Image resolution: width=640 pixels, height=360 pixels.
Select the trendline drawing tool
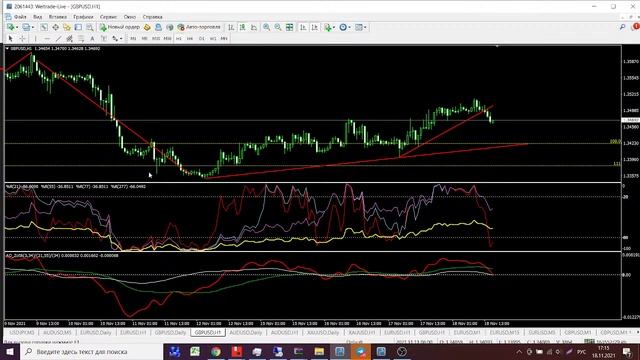pos(58,38)
